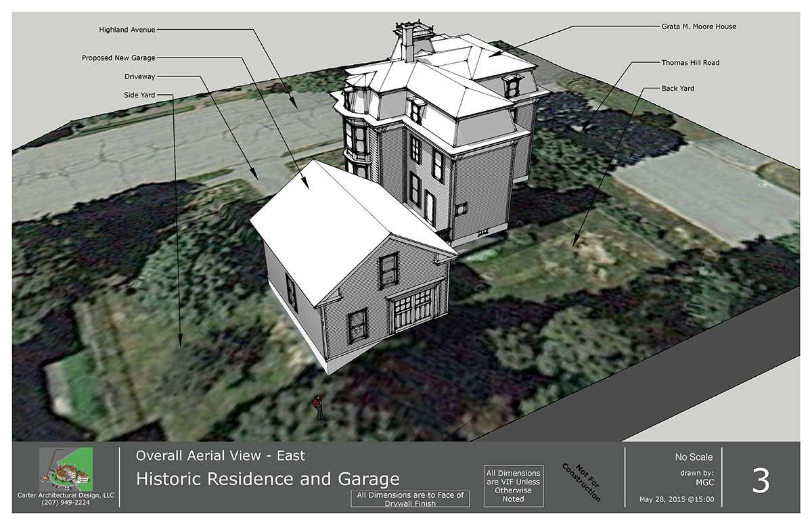The image size is (812, 525).
Task: Click the human scale figure in red
Action: click(x=318, y=408)
